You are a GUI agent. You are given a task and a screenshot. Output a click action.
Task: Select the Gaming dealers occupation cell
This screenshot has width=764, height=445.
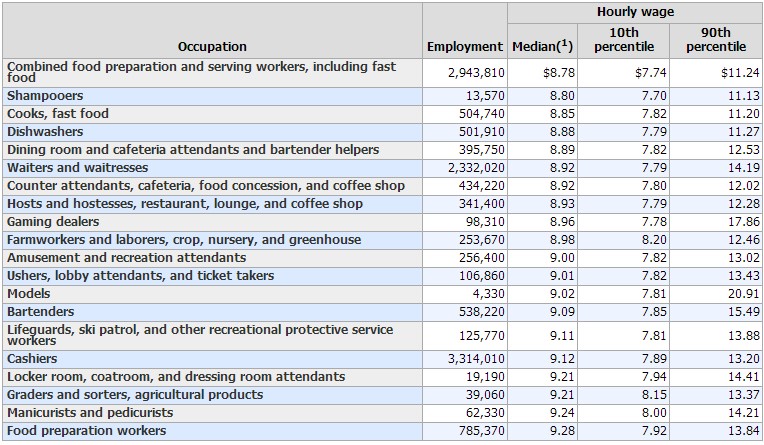click(53, 221)
